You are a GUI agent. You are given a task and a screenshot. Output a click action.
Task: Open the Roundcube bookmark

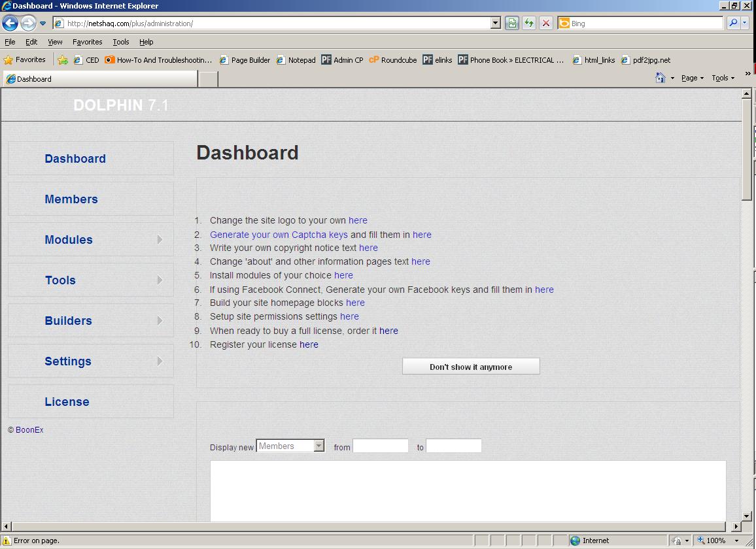point(392,60)
